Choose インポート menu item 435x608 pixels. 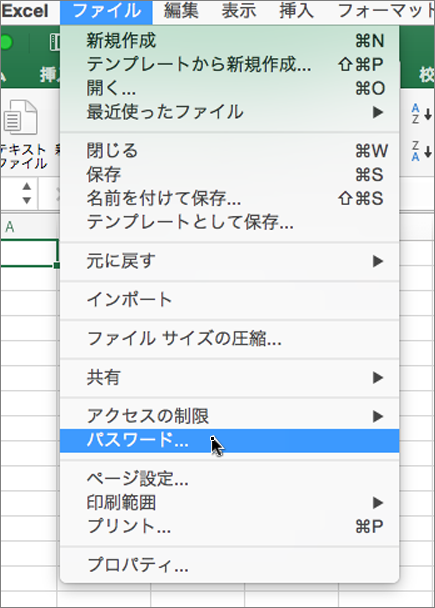[x=230, y=300]
